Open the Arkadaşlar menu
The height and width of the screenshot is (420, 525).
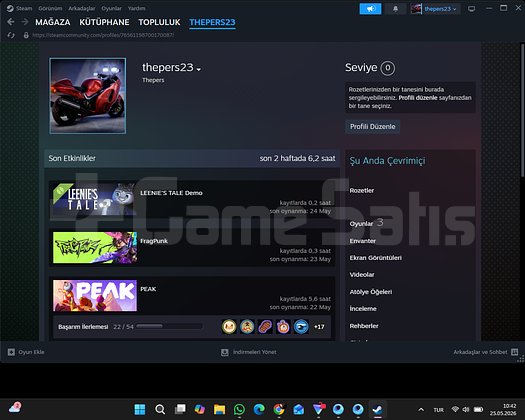(x=82, y=8)
